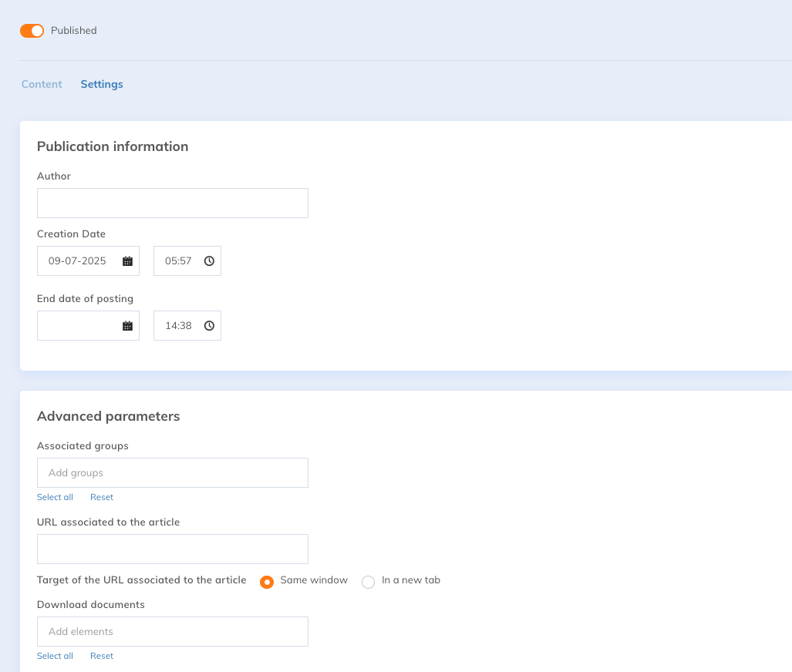Select the In a new tab radio button
Viewport: 792px width, 672px height.
(368, 582)
